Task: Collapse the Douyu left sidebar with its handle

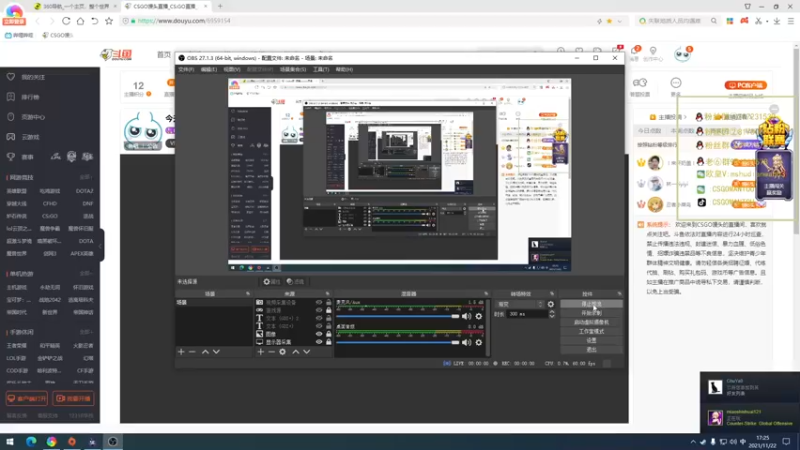Action: click(102, 245)
